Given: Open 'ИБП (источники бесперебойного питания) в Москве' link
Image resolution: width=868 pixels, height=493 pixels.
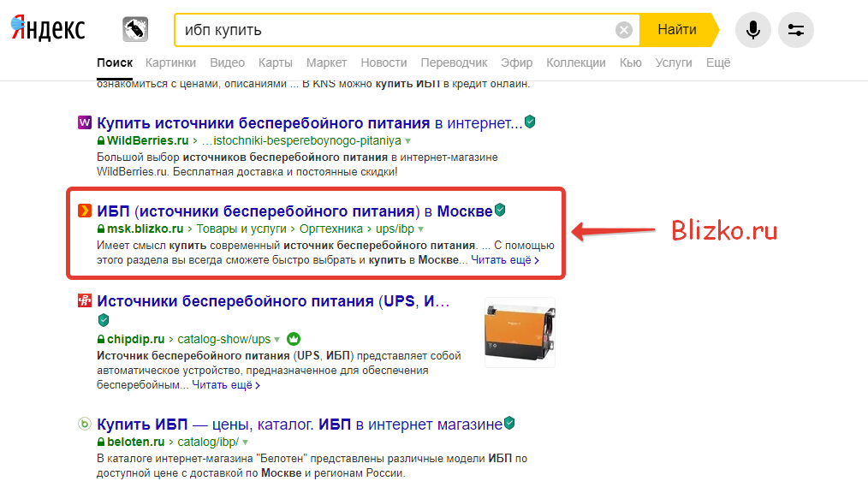Looking at the screenshot, I should click(x=294, y=211).
